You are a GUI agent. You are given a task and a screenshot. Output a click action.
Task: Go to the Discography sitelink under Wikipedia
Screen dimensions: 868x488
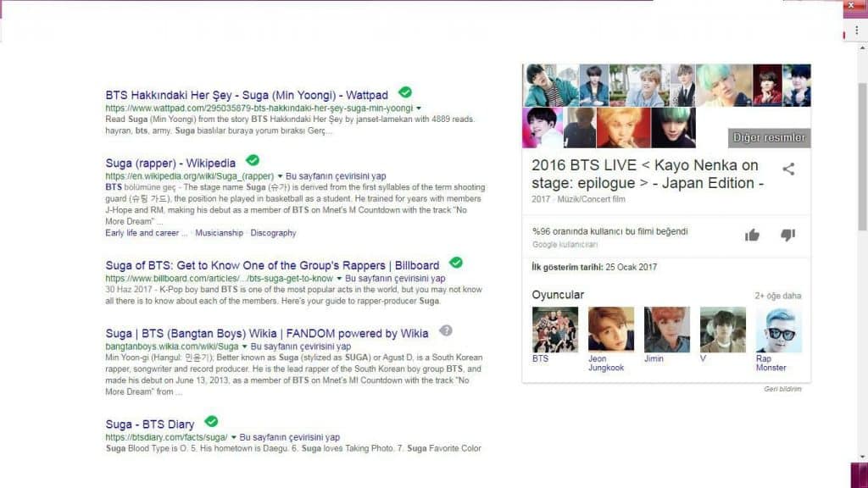click(273, 233)
